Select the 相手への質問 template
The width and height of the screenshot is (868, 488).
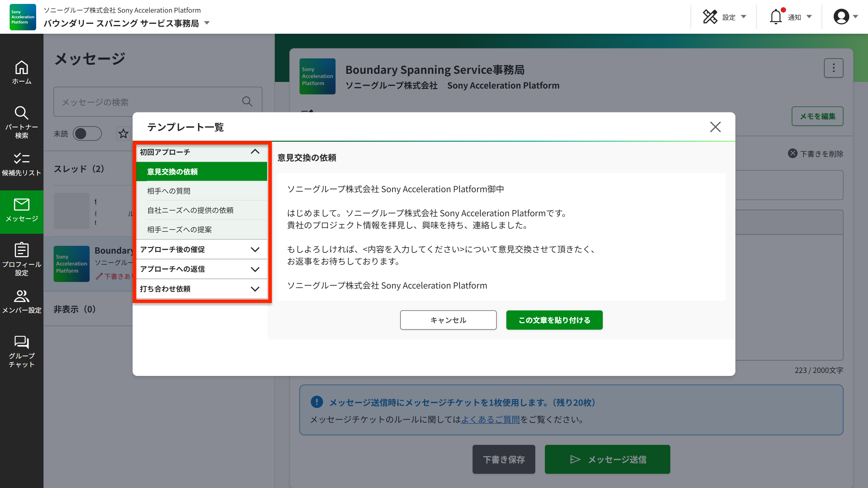(x=168, y=191)
